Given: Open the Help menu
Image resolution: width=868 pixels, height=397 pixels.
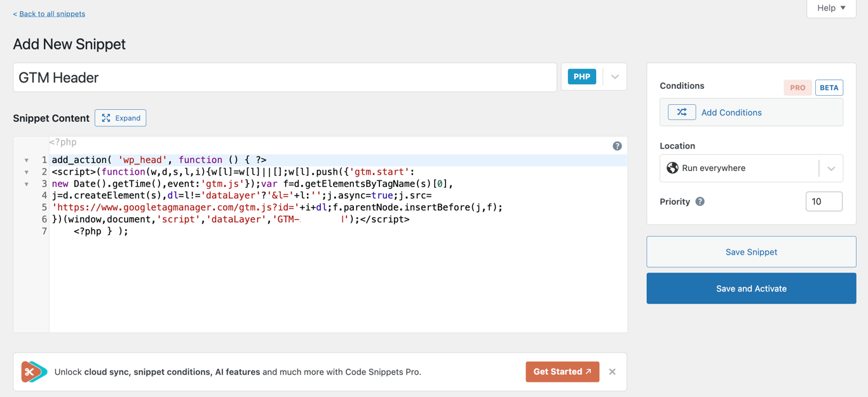Looking at the screenshot, I should (x=831, y=8).
